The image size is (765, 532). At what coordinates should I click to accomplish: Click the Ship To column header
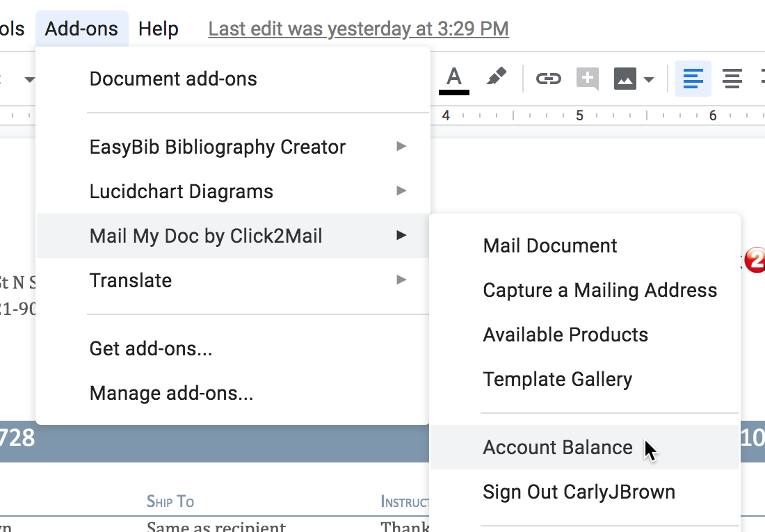pos(170,501)
